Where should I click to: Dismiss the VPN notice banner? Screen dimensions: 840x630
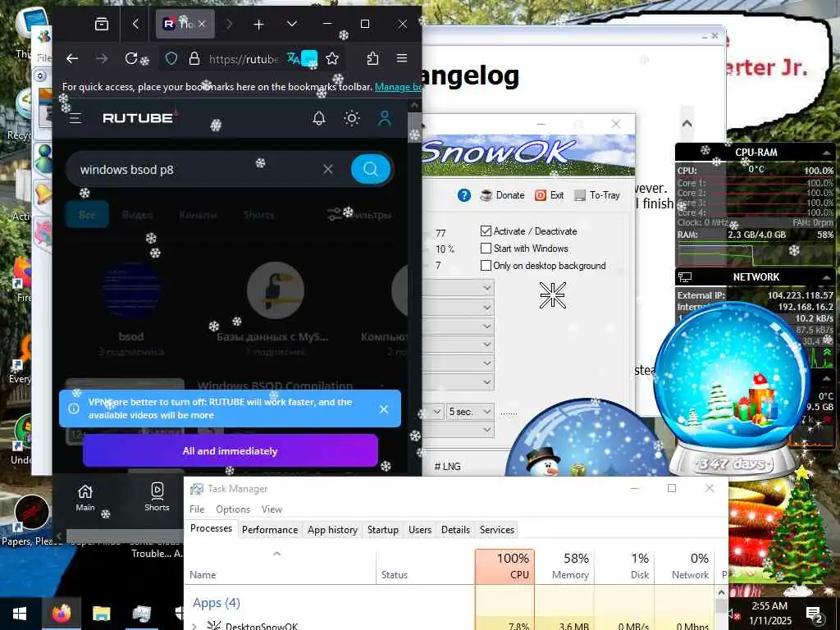coord(384,409)
